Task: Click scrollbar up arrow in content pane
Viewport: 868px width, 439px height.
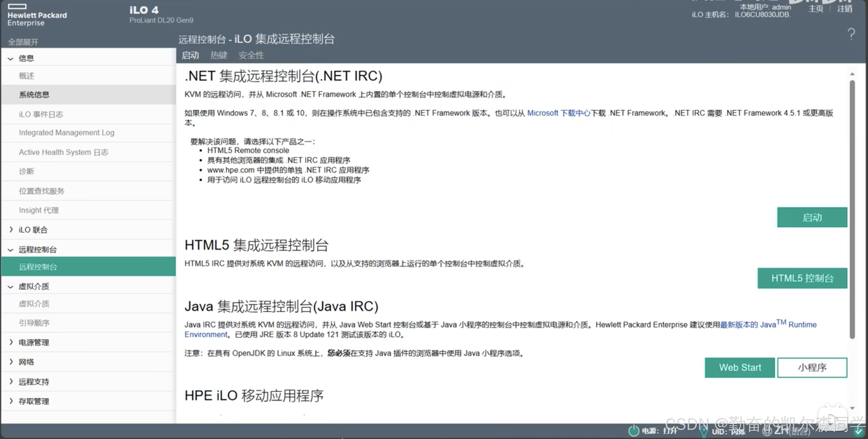Action: click(852, 74)
